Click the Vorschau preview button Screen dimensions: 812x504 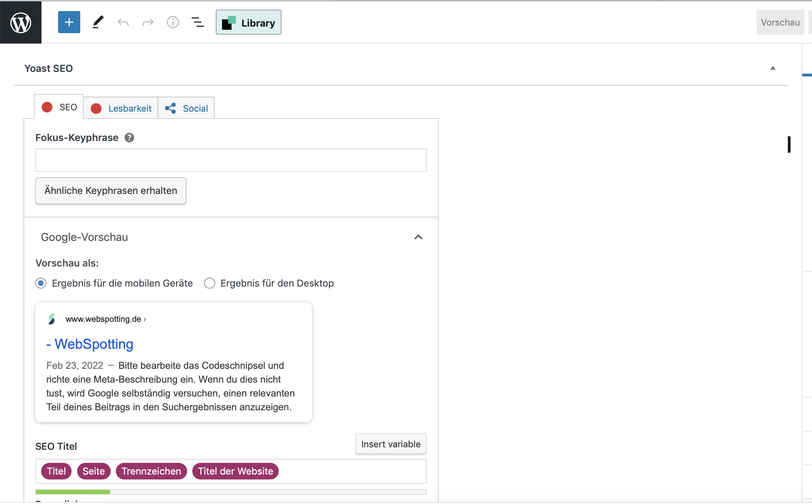[780, 22]
